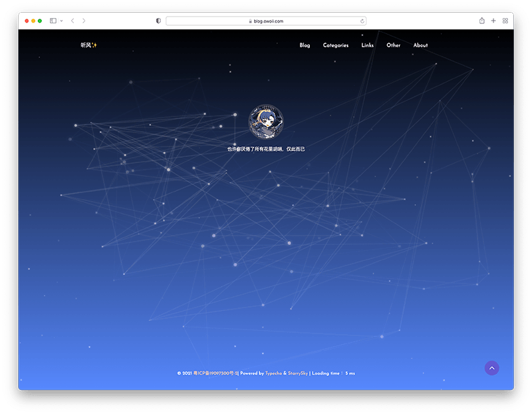Click the back-to-top arrow button
532x414 pixels.
(492, 367)
